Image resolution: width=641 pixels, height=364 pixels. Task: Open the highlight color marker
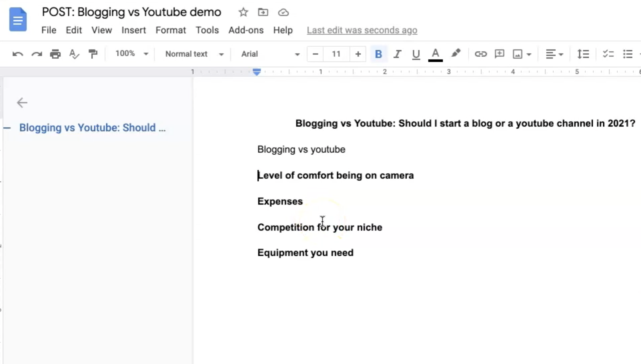pyautogui.click(x=456, y=54)
